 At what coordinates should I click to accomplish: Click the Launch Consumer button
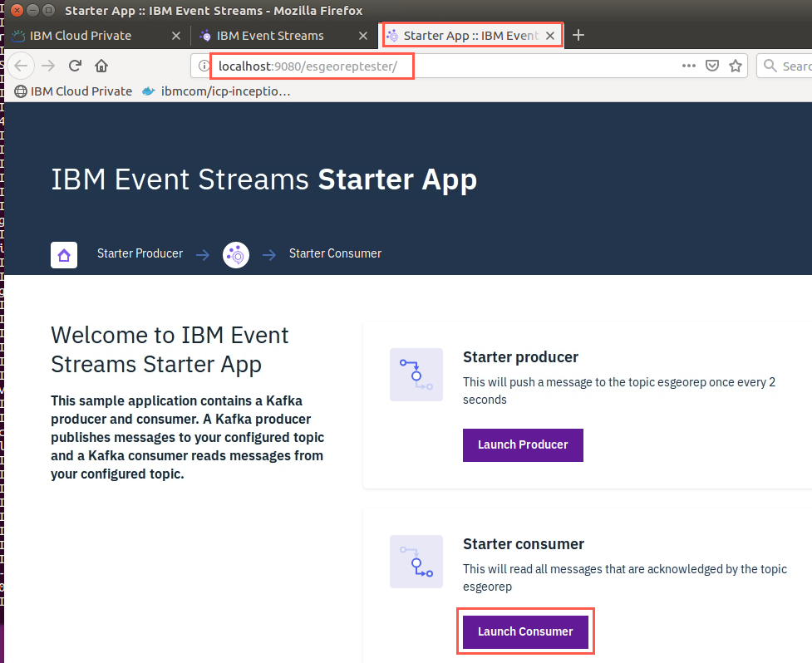tap(525, 631)
